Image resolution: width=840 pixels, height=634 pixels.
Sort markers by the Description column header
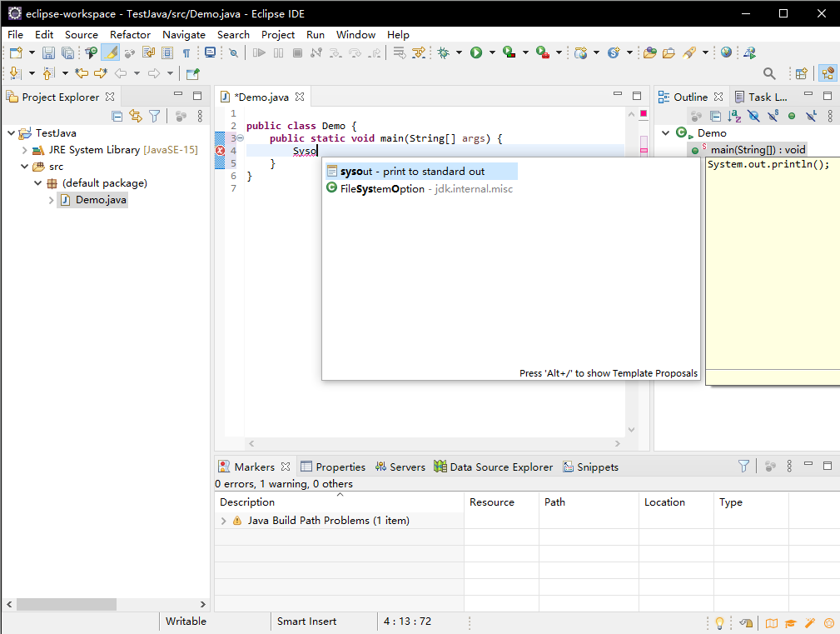point(339,502)
